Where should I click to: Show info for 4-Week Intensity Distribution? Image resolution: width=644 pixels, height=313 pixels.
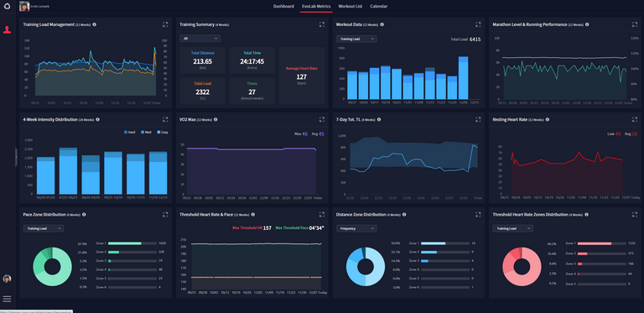coord(98,119)
